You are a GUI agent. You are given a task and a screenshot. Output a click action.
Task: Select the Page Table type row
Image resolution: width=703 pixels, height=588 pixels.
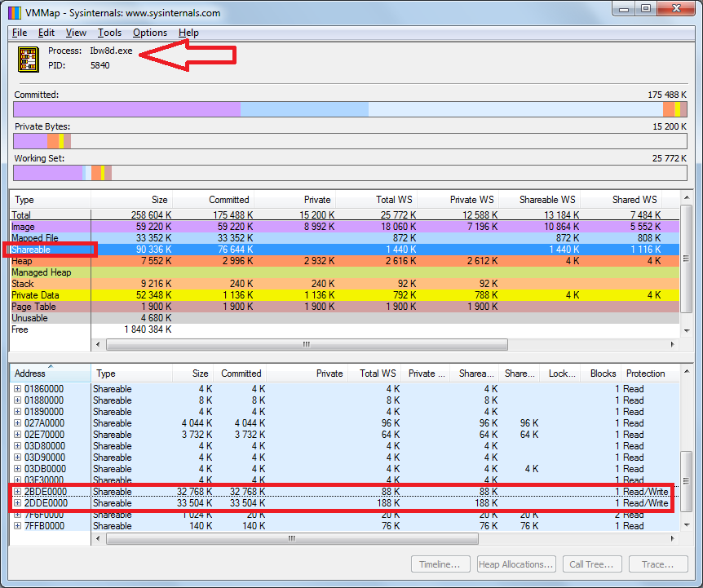(344, 307)
